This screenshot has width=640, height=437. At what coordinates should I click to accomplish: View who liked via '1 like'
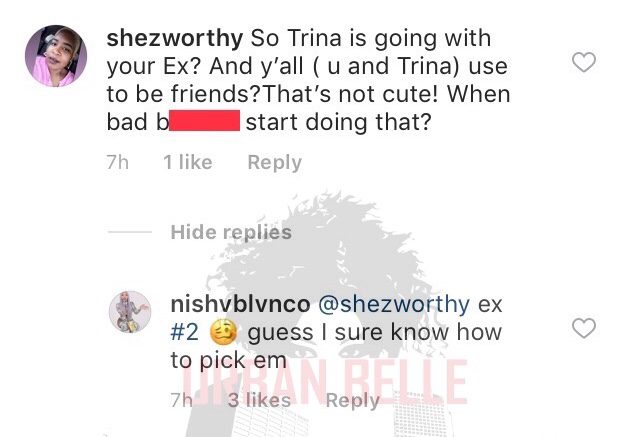188,162
